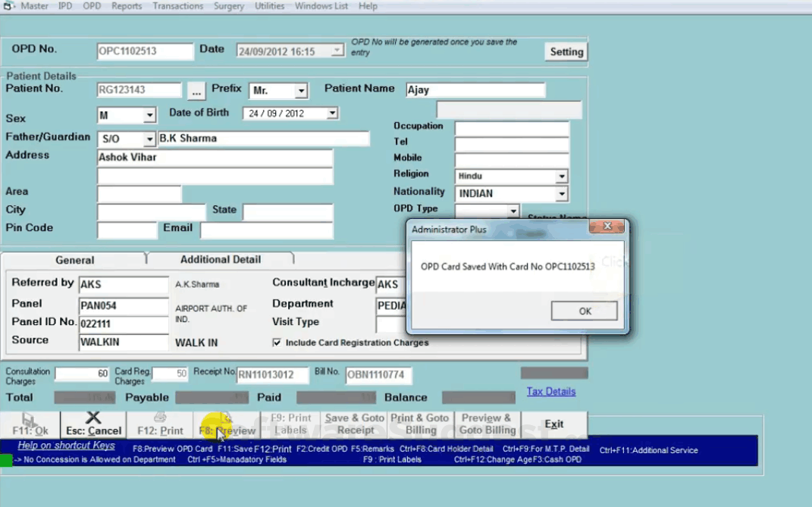
Task: Click the F11: Ok toolbar icon
Action: click(x=30, y=424)
